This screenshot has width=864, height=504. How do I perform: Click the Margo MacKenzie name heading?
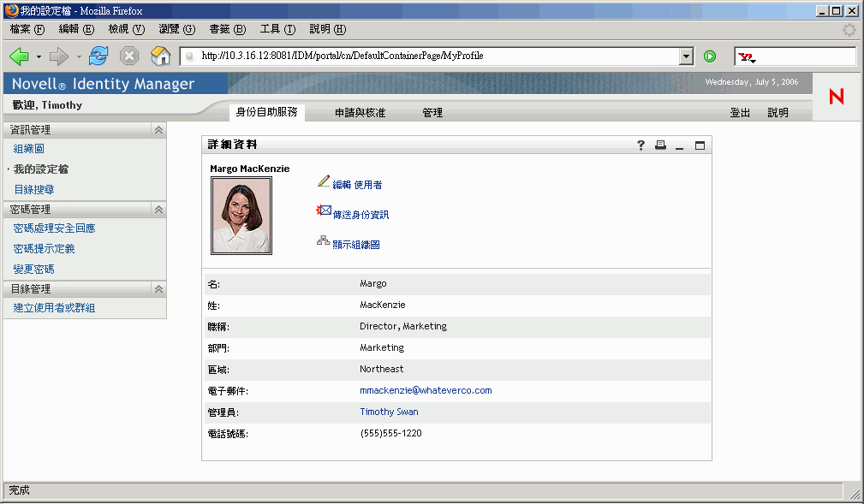pyautogui.click(x=250, y=169)
